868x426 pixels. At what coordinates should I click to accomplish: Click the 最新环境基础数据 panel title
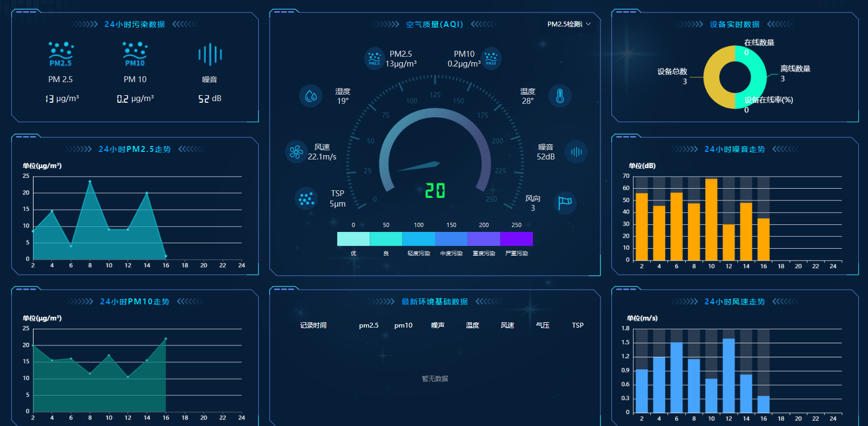pos(435,302)
